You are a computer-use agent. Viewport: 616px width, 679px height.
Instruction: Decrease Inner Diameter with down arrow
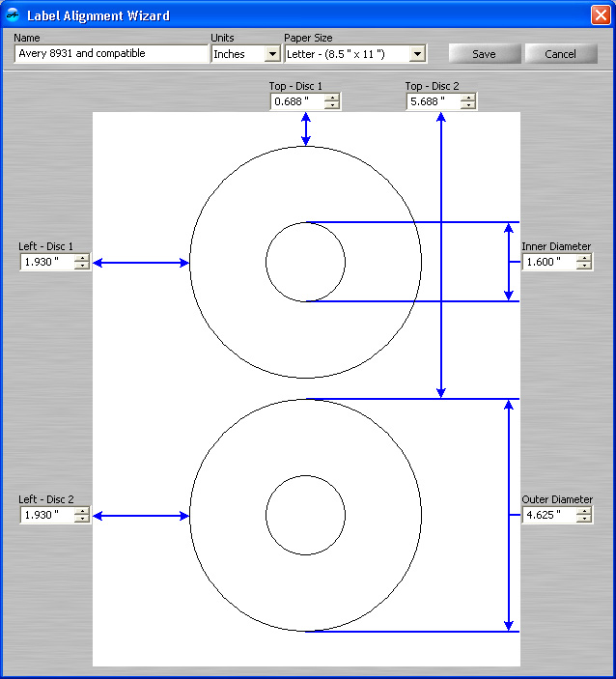[584, 266]
